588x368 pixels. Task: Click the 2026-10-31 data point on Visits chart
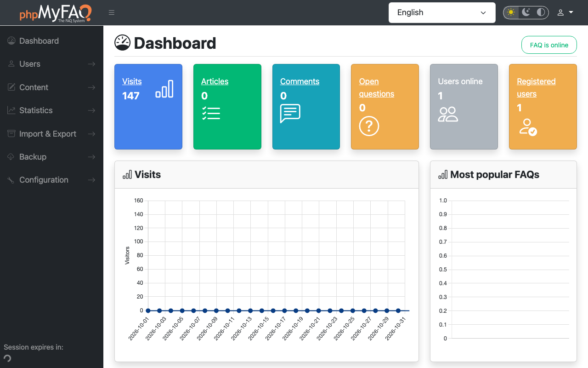[x=398, y=310]
